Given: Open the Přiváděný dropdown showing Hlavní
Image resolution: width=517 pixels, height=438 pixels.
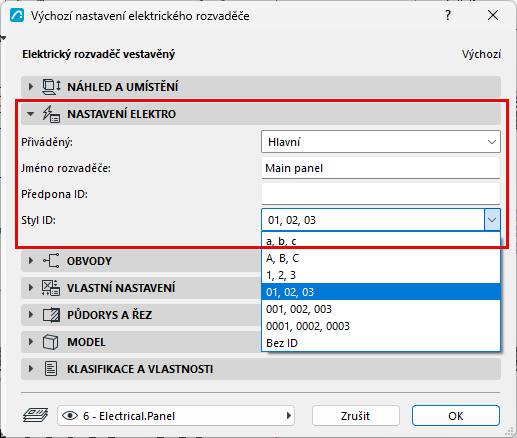Looking at the screenshot, I should [381, 142].
